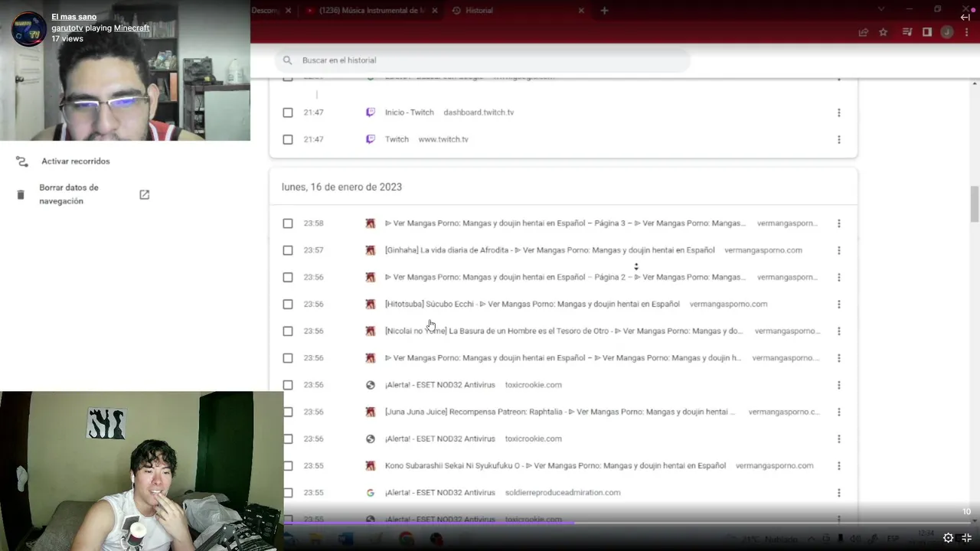980x551 pixels.
Task: Open the Inicio - Twitch history link
Action: 410,112
